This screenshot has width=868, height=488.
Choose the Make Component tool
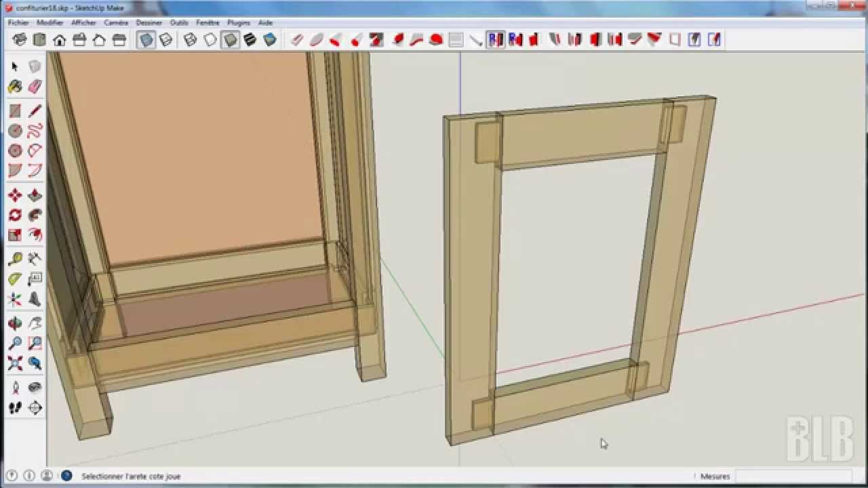(35, 66)
